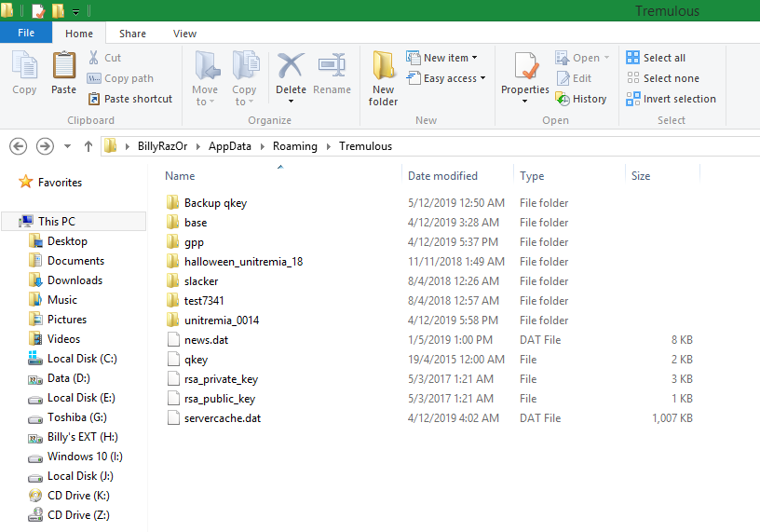Viewport: 760px width, 532px height.
Task: Open the File menu
Action: pyautogui.click(x=26, y=33)
